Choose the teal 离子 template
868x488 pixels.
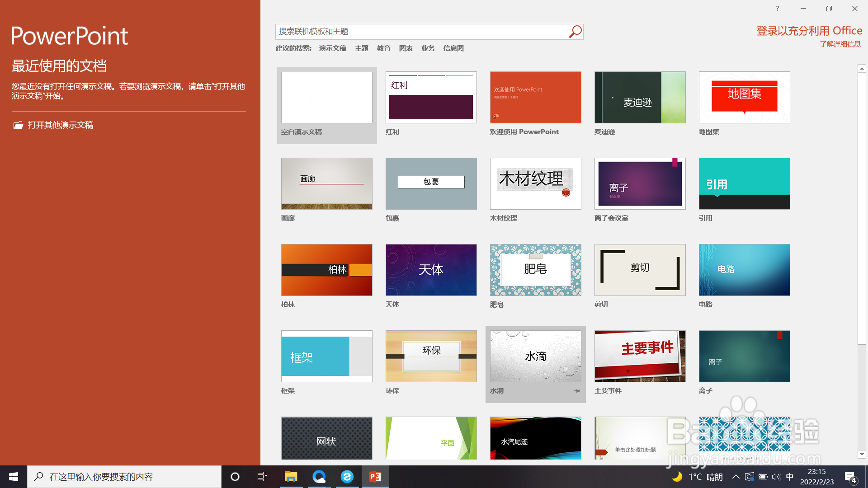point(745,357)
